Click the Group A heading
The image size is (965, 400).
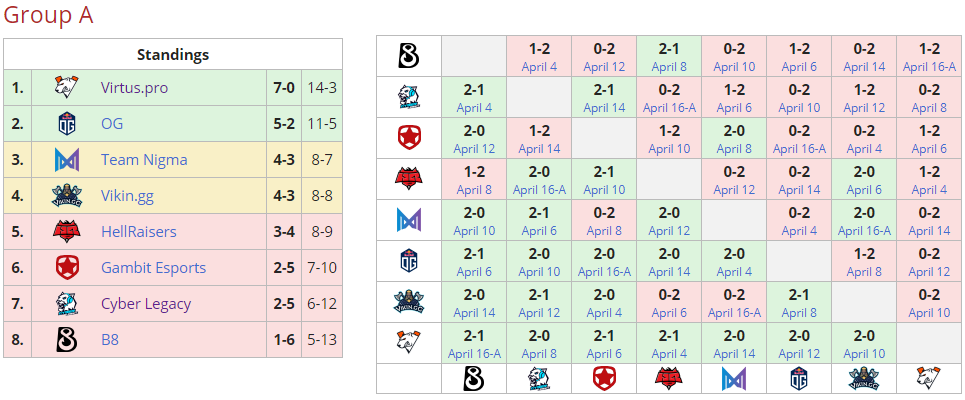(49, 16)
